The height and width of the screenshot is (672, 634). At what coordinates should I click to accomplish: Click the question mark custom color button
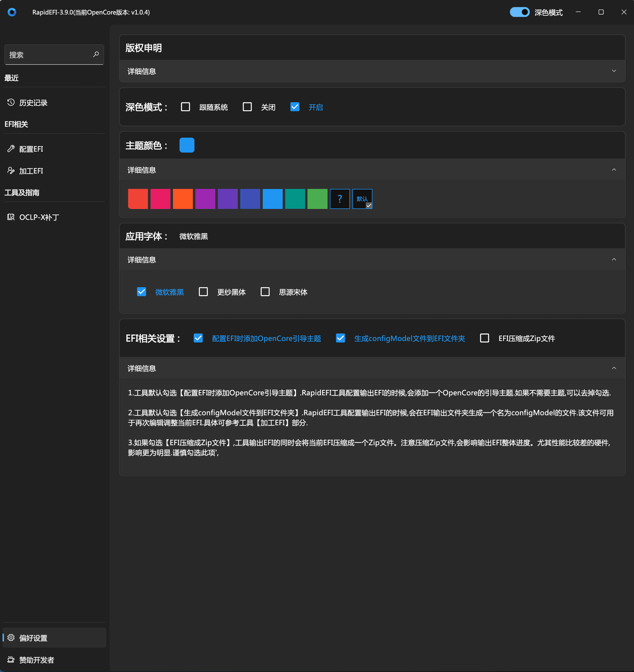pyautogui.click(x=340, y=199)
